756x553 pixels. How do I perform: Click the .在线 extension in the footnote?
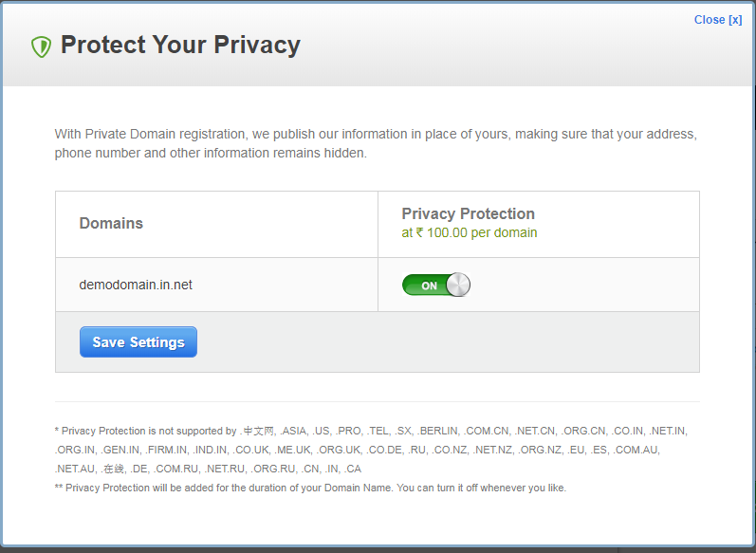(x=112, y=469)
